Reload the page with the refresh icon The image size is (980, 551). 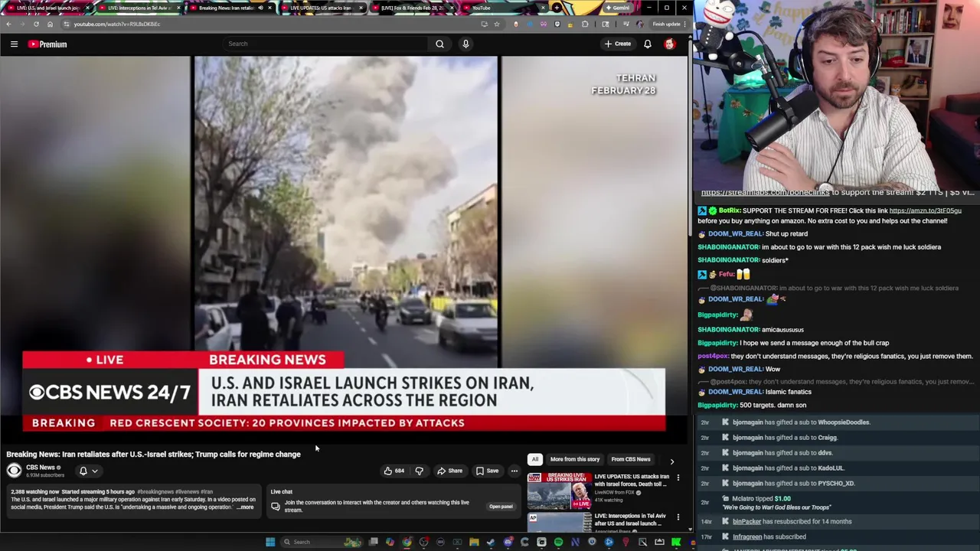(36, 24)
